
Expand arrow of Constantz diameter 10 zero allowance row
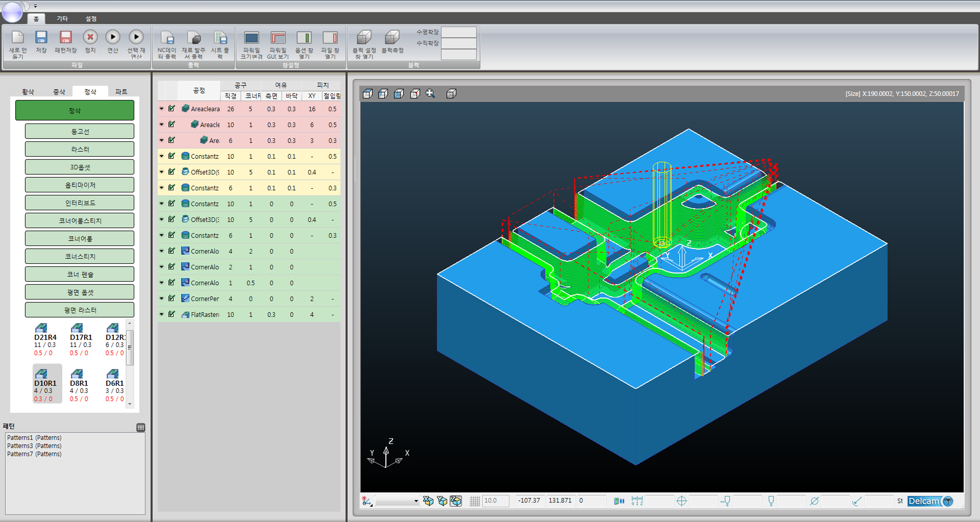pyautogui.click(x=161, y=204)
